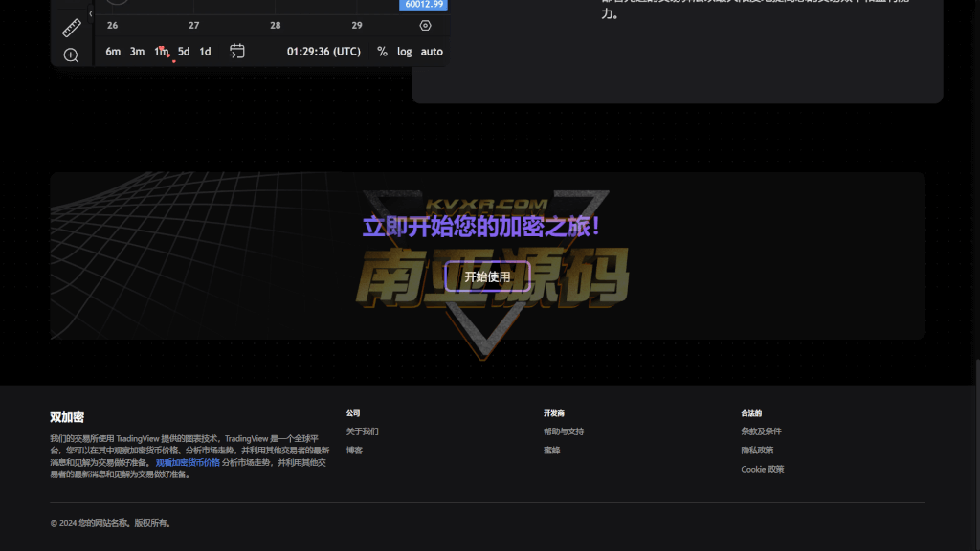Open the 帮助与支持 link

tap(564, 431)
